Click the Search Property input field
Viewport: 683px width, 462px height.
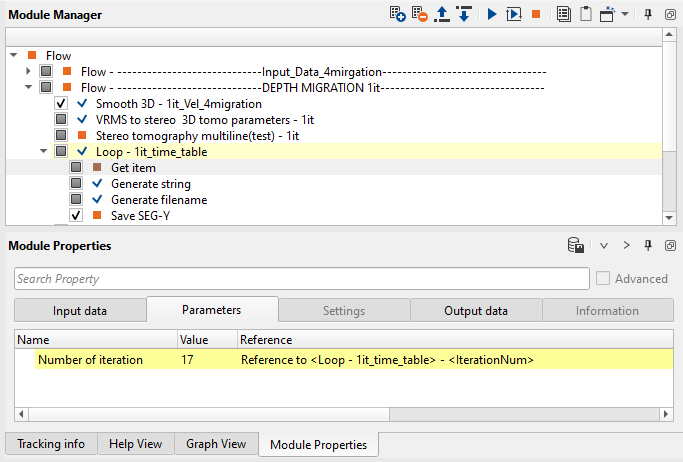(301, 279)
